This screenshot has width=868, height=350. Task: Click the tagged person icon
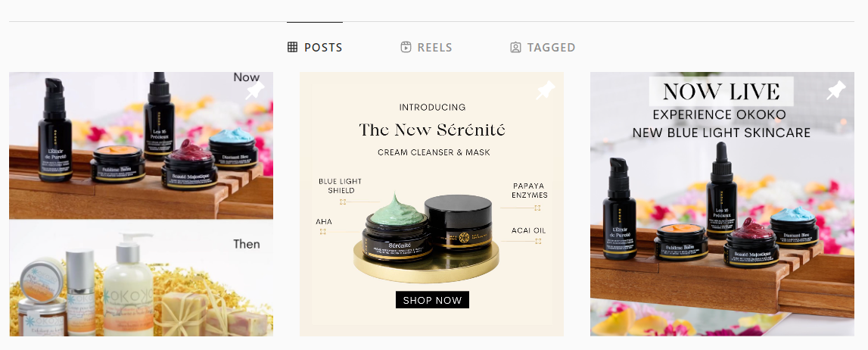[515, 48]
